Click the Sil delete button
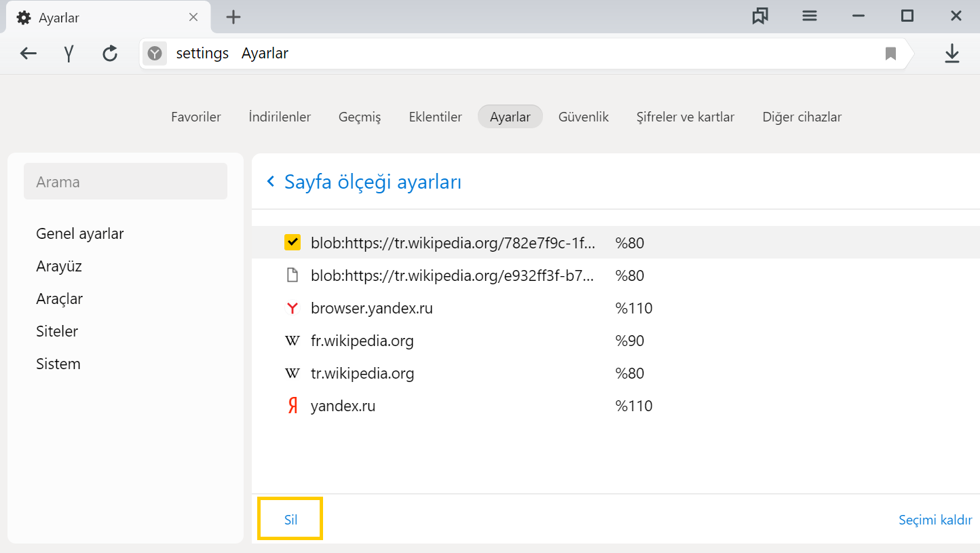 pyautogui.click(x=290, y=520)
